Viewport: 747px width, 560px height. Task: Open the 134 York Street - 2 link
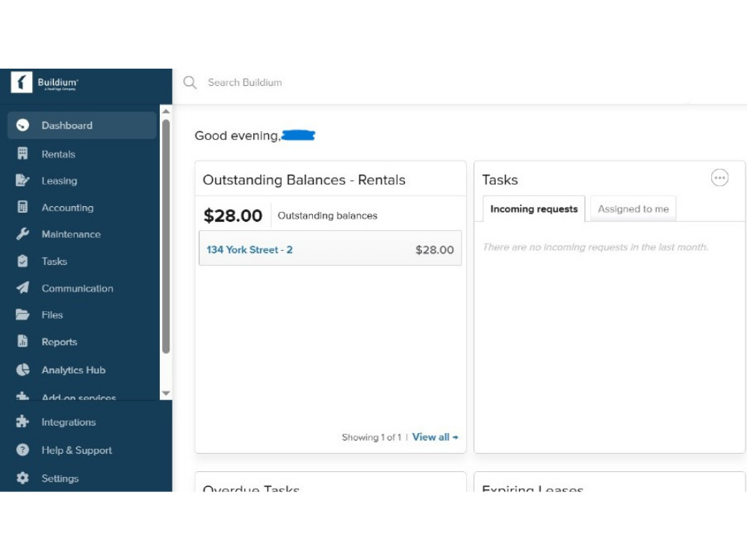point(249,249)
